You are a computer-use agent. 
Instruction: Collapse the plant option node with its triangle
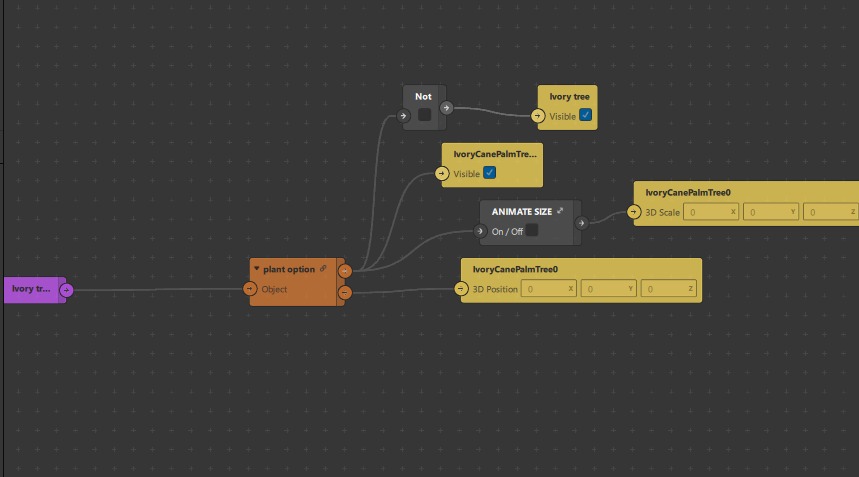click(x=256, y=268)
